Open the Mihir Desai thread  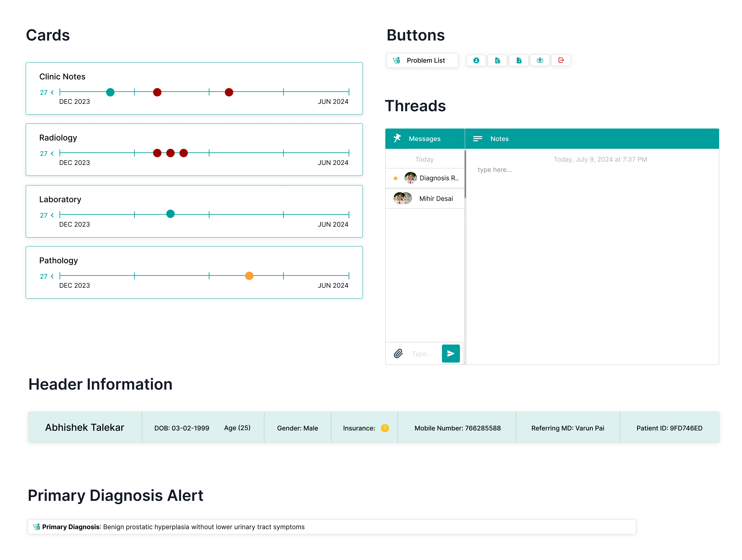pos(425,199)
